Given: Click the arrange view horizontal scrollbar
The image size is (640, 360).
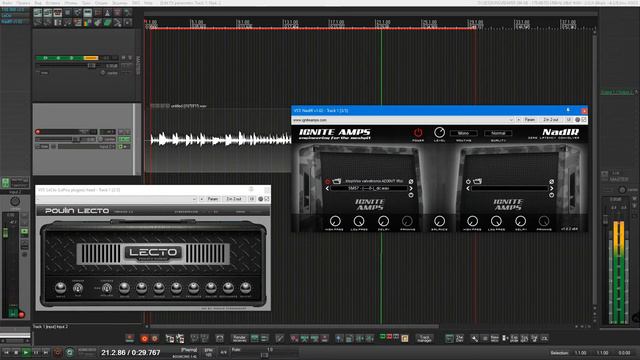Looking at the screenshot, I should pos(294,326).
